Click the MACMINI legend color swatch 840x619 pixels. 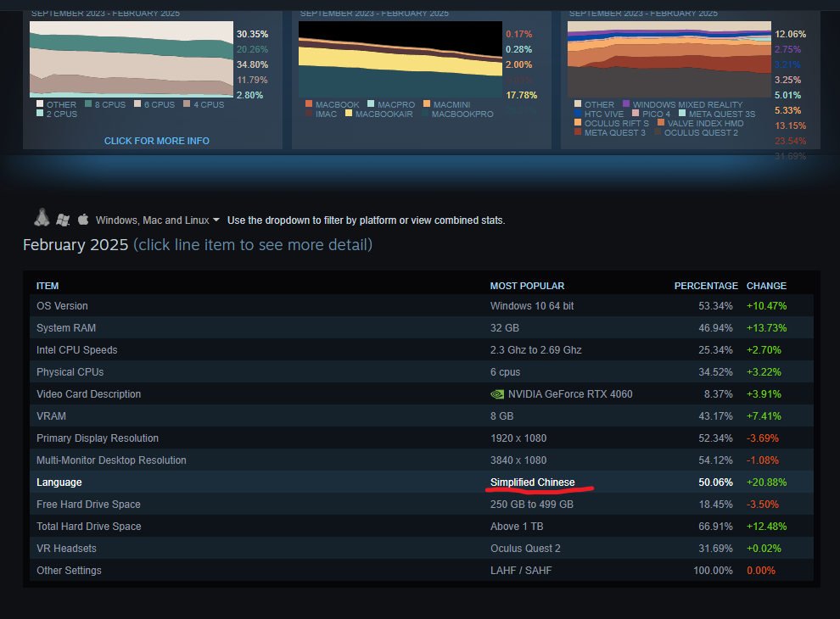[427, 104]
